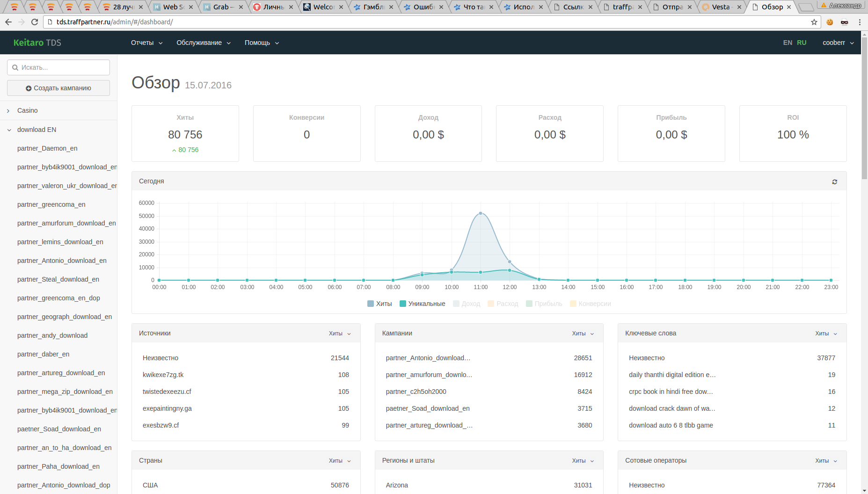The image size is (868, 494).
Task: Open the Помощь menu
Action: point(262,43)
